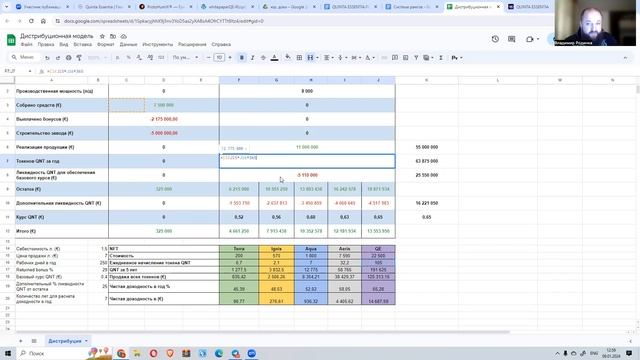Open all sheets list button
Viewport: 640px width, 360px height.
(x=34, y=341)
